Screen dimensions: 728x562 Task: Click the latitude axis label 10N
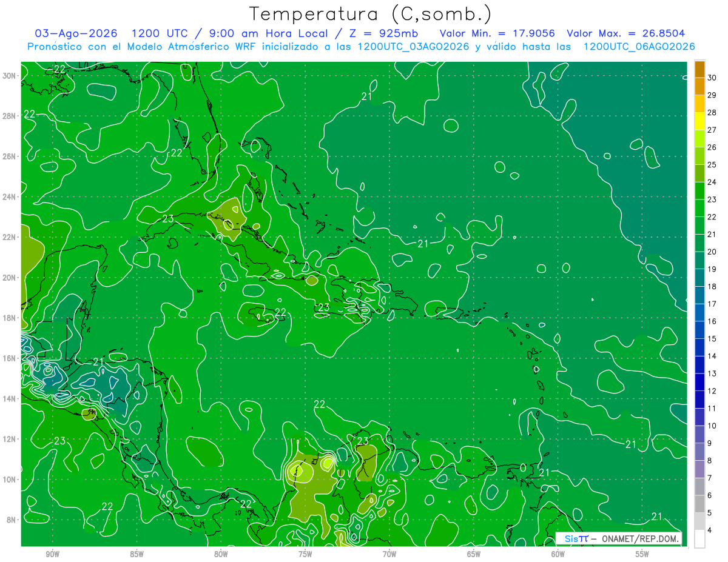point(8,480)
